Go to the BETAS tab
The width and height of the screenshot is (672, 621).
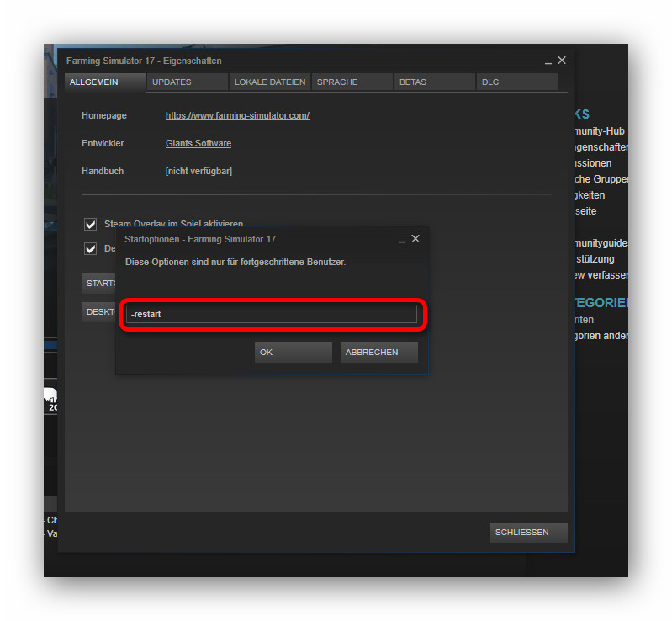(434, 82)
